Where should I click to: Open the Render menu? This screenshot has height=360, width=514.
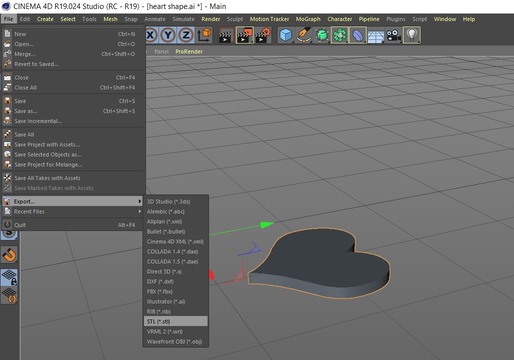click(x=211, y=19)
